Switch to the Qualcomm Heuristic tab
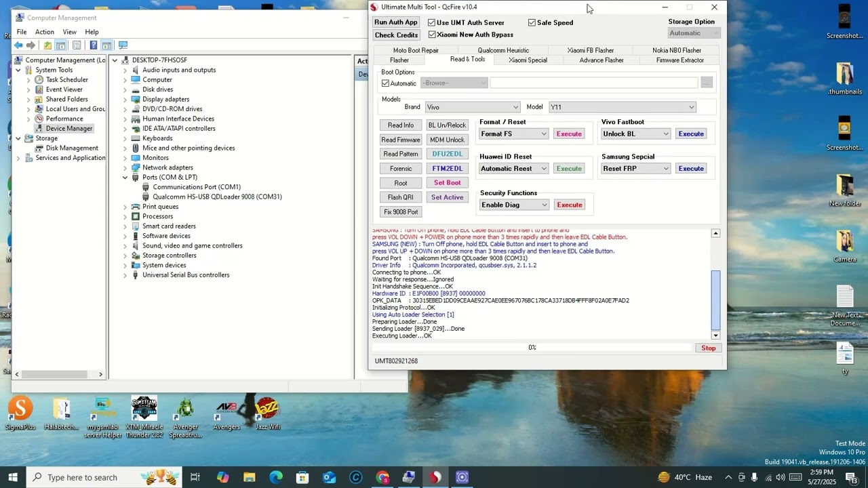Screen dimensions: 868x488 coord(503,50)
